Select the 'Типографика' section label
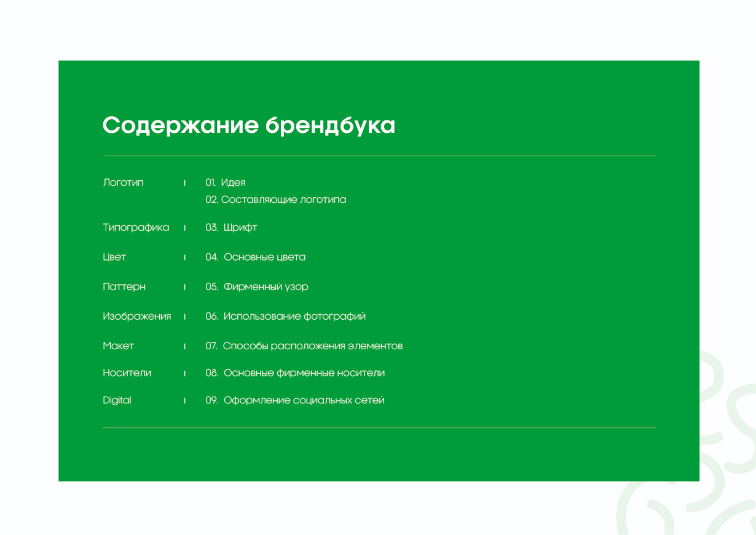 136,228
